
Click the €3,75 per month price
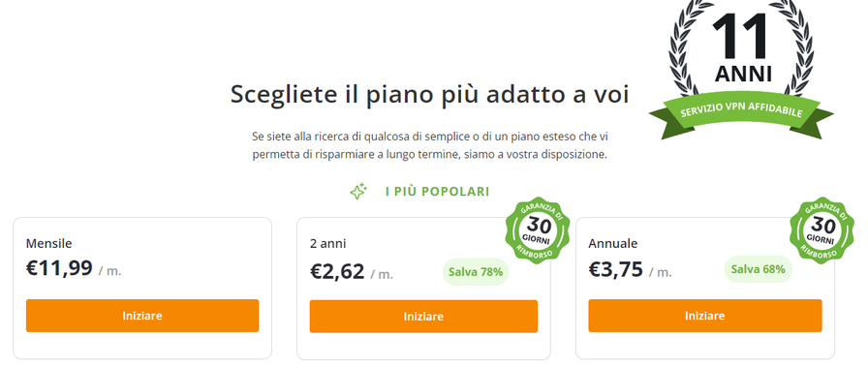(615, 269)
